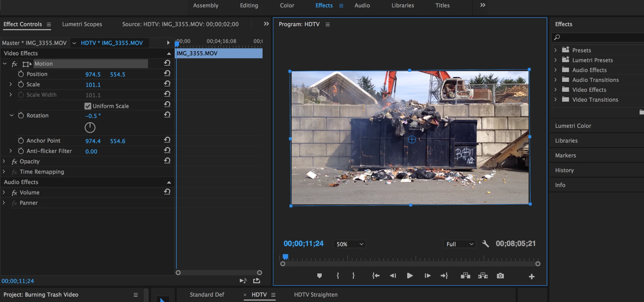The height and width of the screenshot is (302, 644).
Task: Toggle the Opacity effect fx switch
Action: [14, 162]
